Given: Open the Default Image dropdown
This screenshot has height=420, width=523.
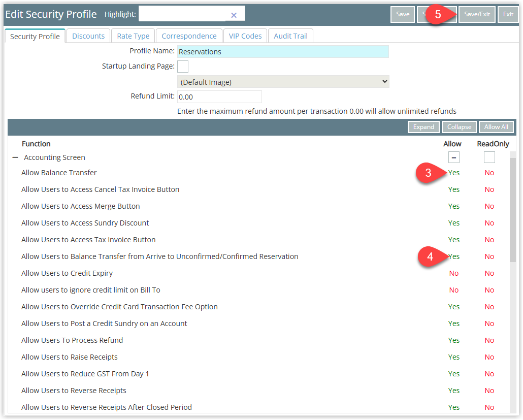Looking at the screenshot, I should point(283,82).
